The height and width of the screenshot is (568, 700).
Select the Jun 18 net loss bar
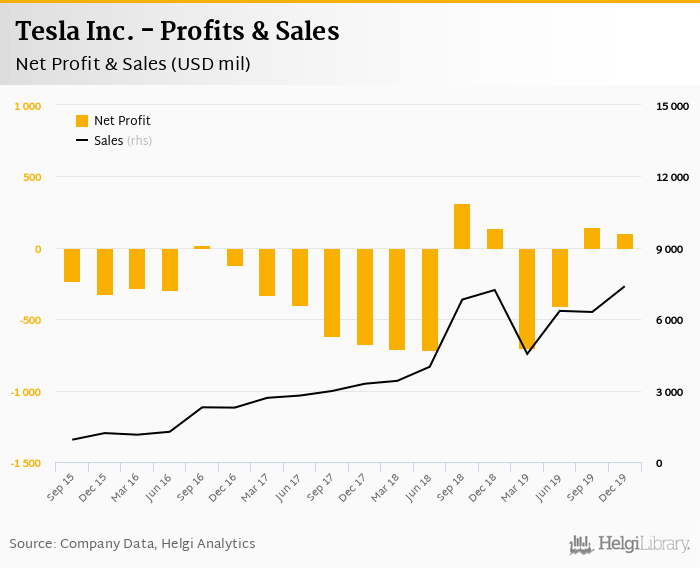pyautogui.click(x=430, y=300)
